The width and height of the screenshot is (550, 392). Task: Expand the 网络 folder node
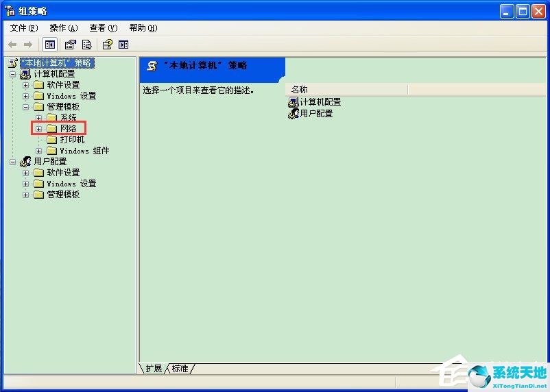(x=38, y=129)
